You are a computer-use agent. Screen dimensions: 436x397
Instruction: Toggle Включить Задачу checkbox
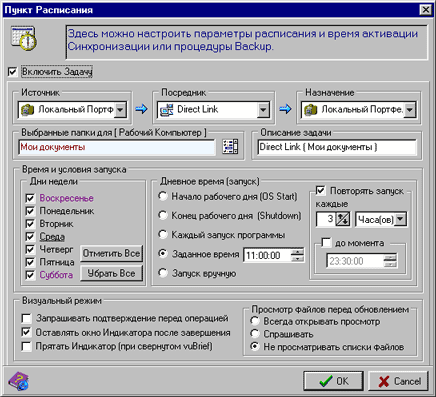click(x=12, y=72)
